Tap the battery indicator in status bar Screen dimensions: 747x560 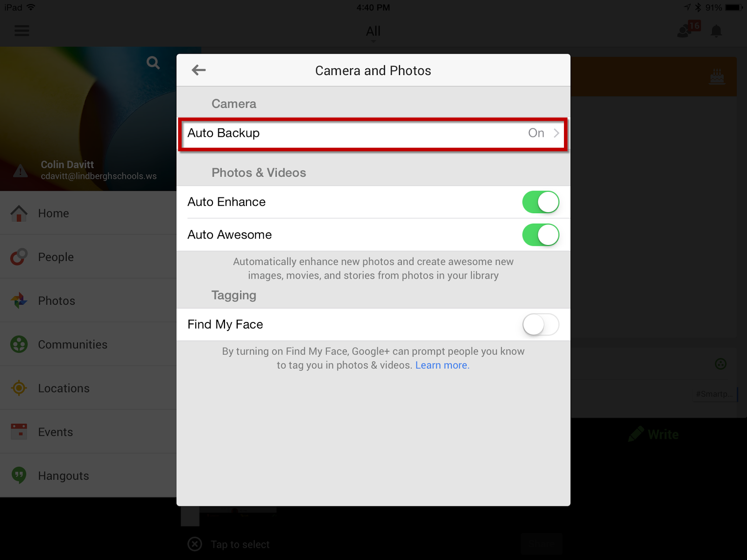[733, 7]
